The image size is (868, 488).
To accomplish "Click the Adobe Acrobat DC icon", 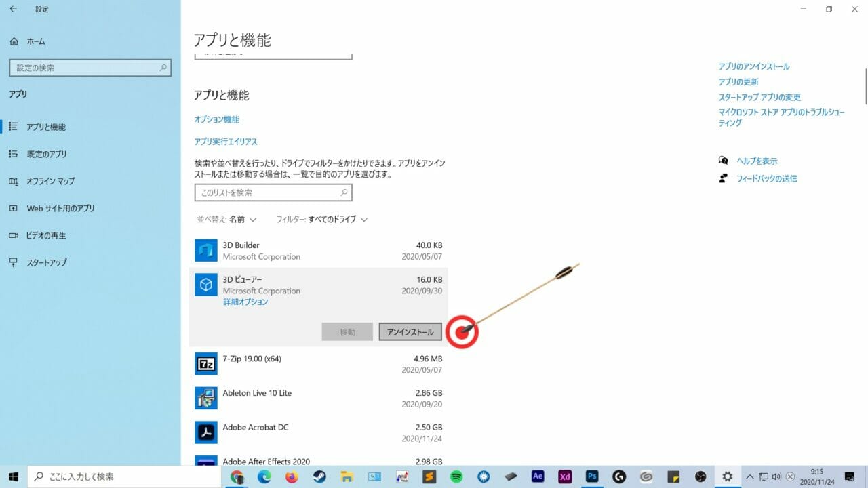I will [206, 432].
